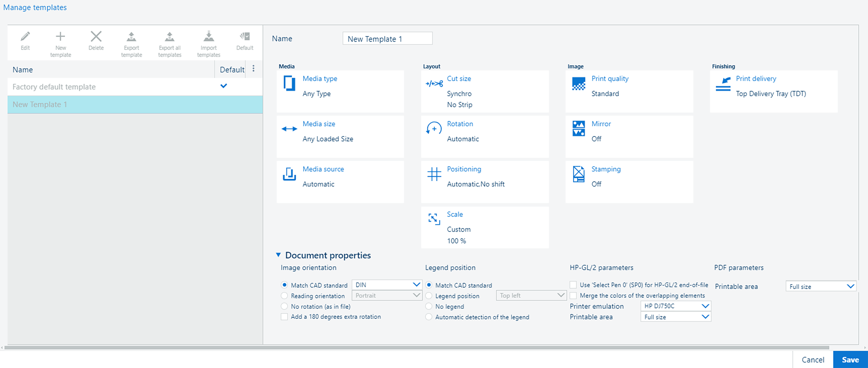The image size is (868, 368).
Task: Check Merge the colors of overlapping elements
Action: tap(573, 296)
